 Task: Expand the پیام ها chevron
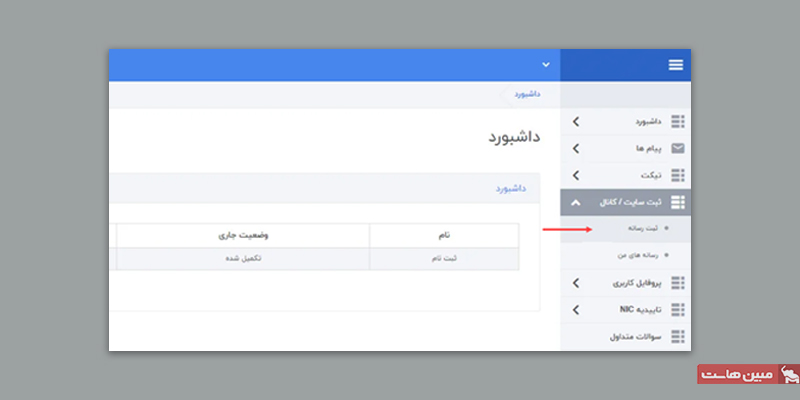(x=576, y=148)
